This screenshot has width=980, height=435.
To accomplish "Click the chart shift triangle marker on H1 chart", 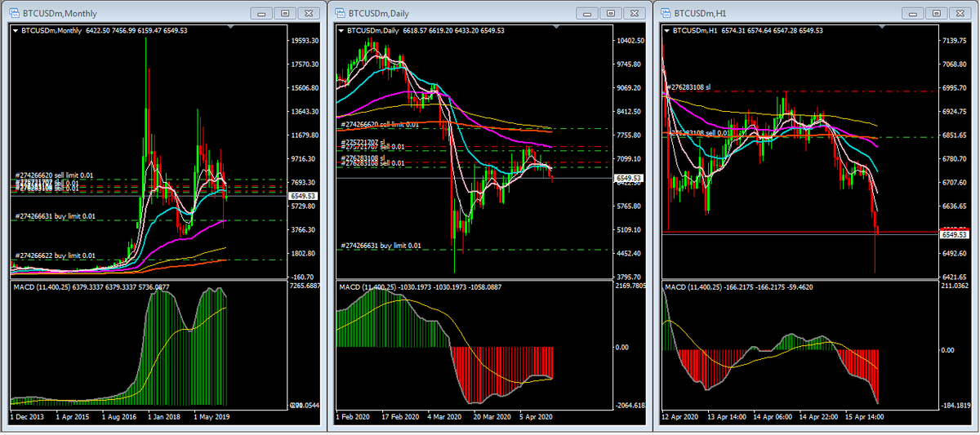I will pyautogui.click(x=881, y=28).
